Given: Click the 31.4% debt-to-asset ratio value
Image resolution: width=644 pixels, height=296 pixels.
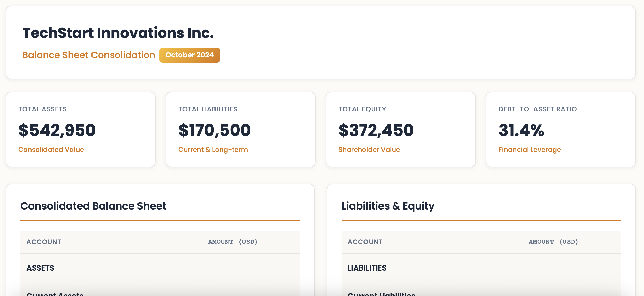Looking at the screenshot, I should pos(521,130).
